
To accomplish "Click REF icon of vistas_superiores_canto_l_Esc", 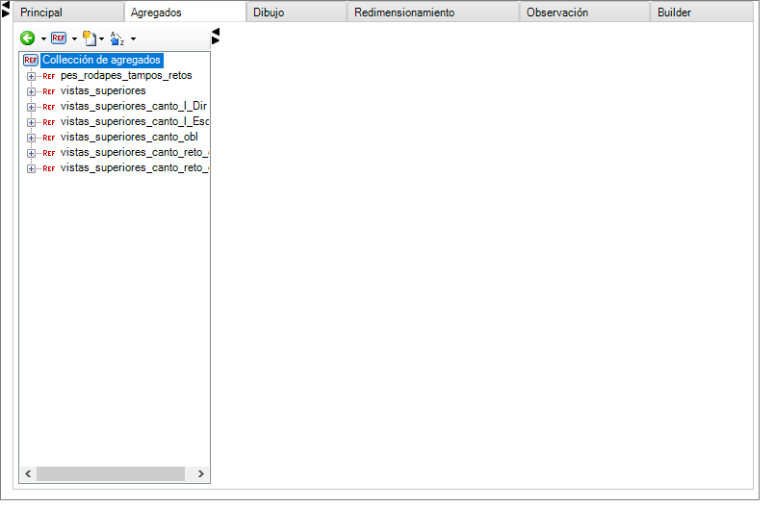I will (48, 122).
